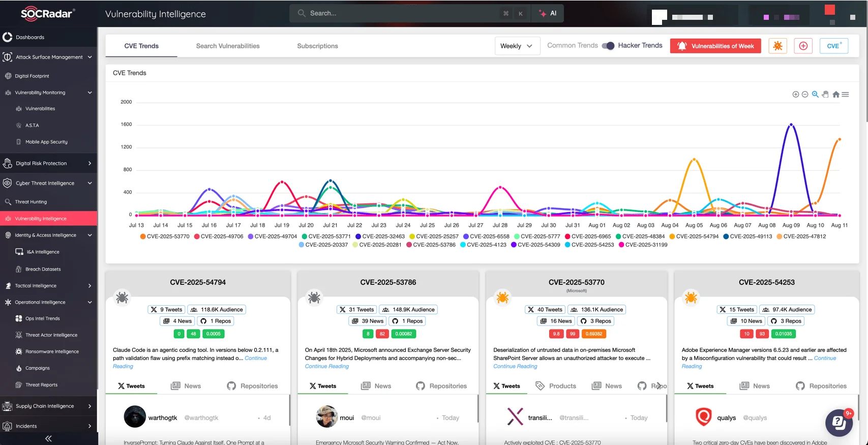Toggle CVE-2025-54309 legend series
Image resolution: width=868 pixels, height=445 pixels.
tap(535, 245)
